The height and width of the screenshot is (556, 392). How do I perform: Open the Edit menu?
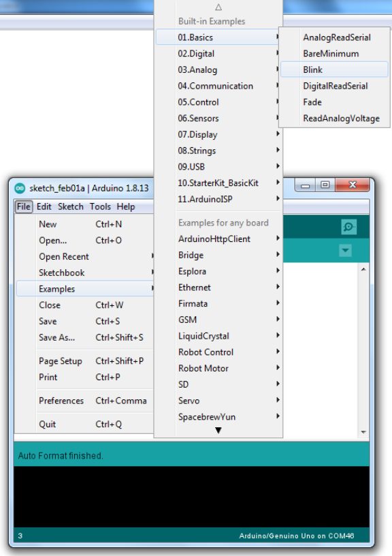(44, 206)
